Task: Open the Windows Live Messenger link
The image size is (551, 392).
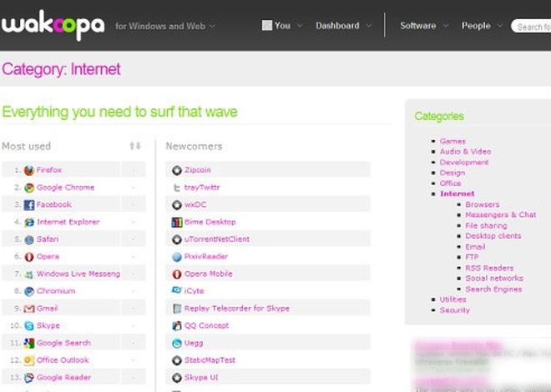Action: [x=78, y=274]
